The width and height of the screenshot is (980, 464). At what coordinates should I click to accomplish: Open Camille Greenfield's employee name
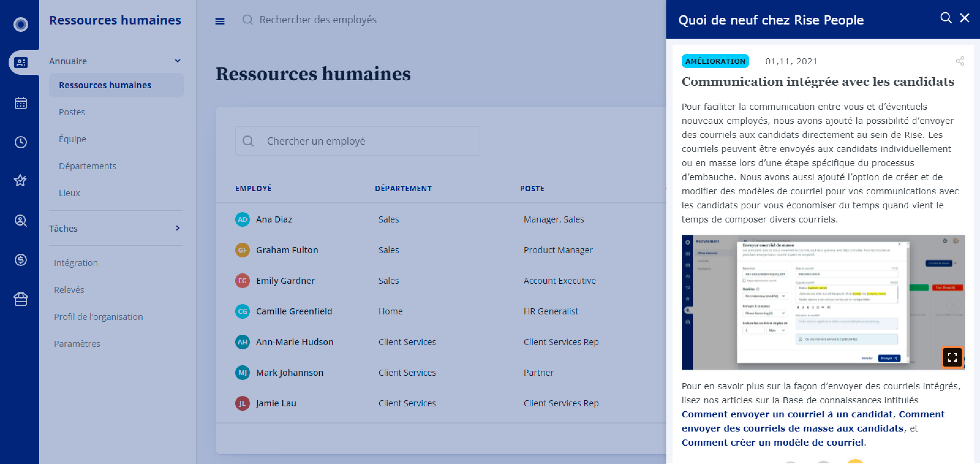click(x=294, y=311)
